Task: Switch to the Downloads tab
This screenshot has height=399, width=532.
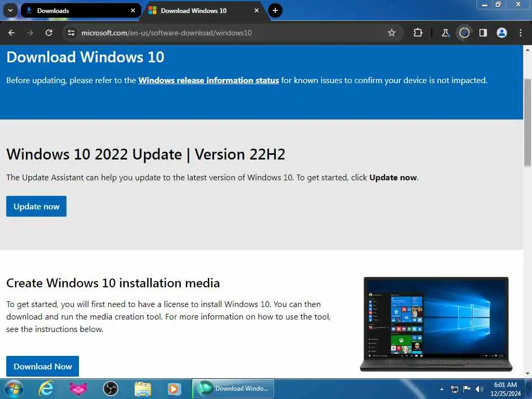Action: pyautogui.click(x=81, y=10)
